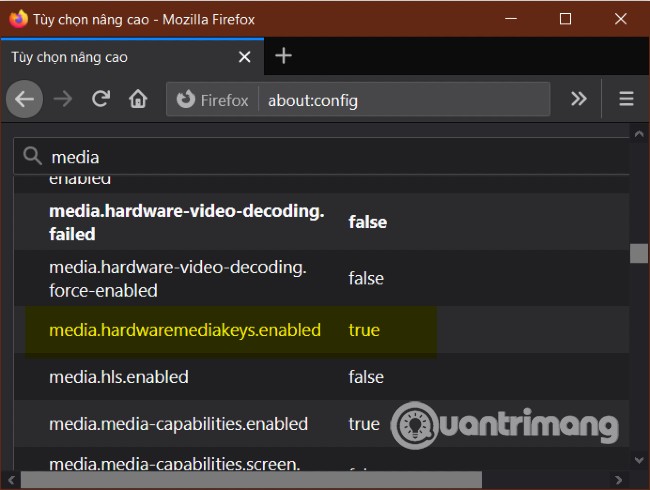Click the forward navigation arrow

(x=63, y=99)
